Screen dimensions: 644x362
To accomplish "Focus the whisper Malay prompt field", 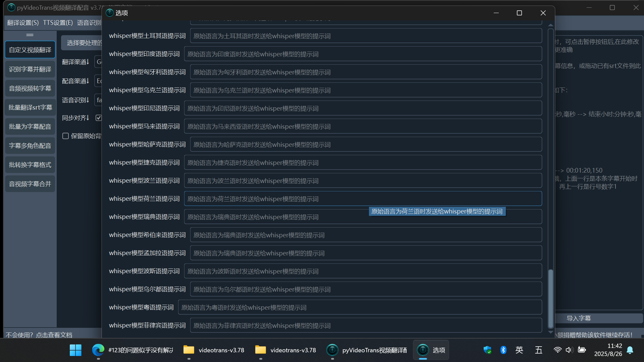I will tap(363, 126).
